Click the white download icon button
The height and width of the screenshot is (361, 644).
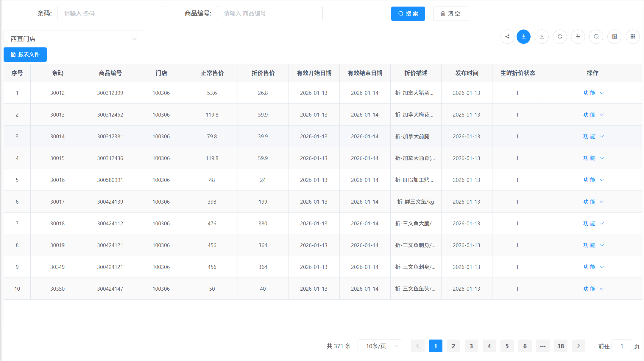542,37
